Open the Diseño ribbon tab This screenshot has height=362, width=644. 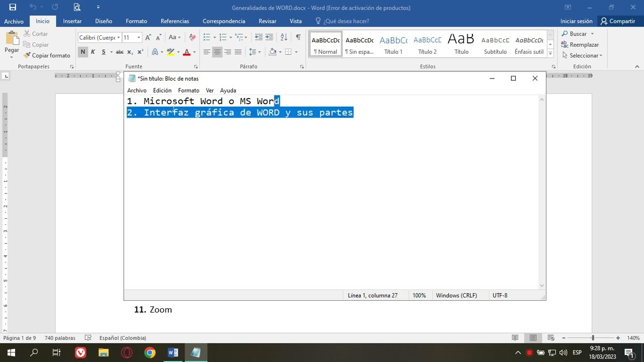(104, 21)
